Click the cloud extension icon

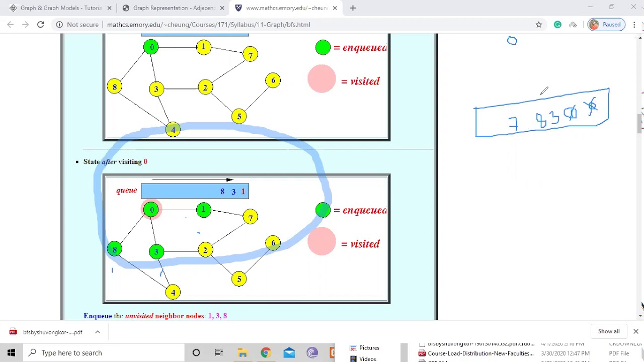pos(573,24)
